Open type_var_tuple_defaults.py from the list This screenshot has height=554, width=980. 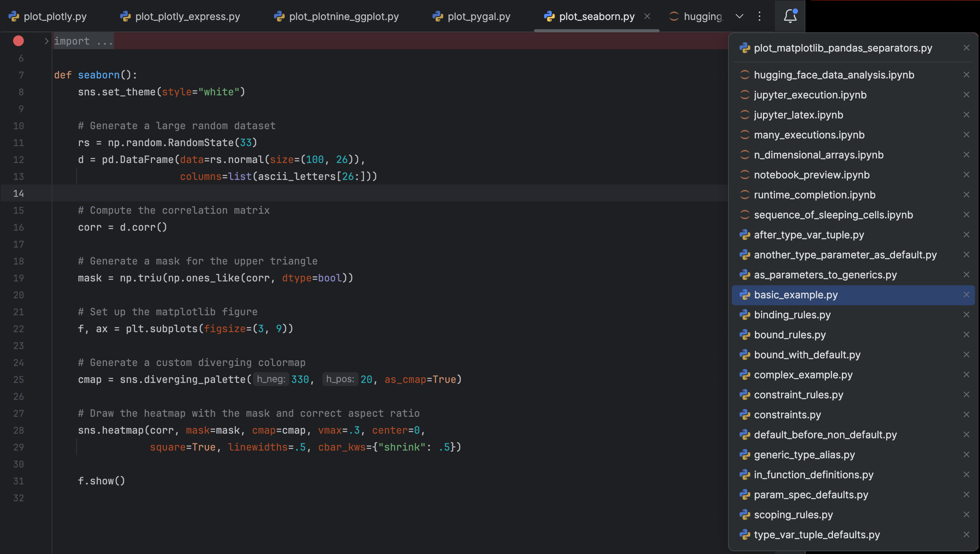[x=816, y=535]
